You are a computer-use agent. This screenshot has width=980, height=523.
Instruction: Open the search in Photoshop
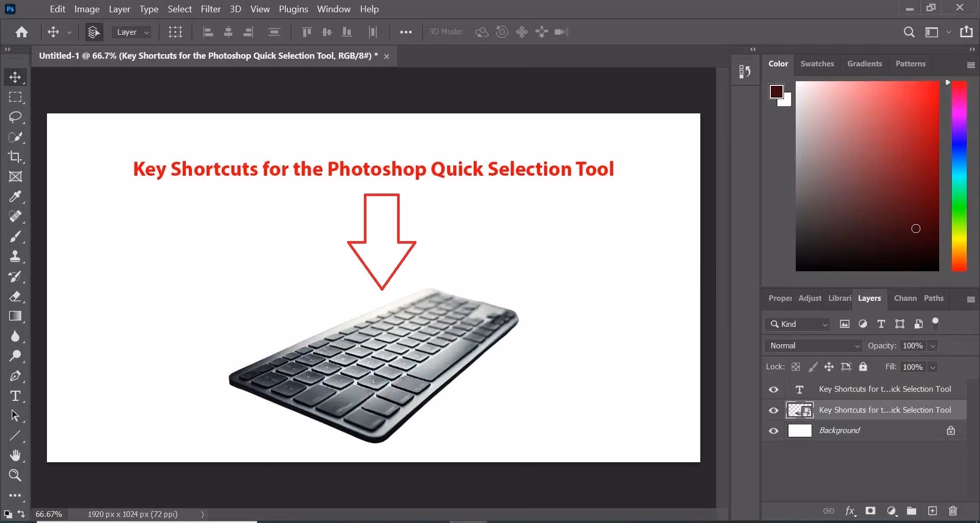click(x=910, y=32)
